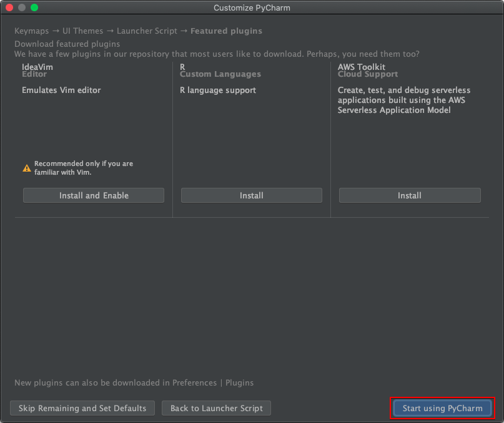Viewport: 504px width, 423px height.
Task: Open the Launcher Script breadcrumb step
Action: (x=147, y=31)
